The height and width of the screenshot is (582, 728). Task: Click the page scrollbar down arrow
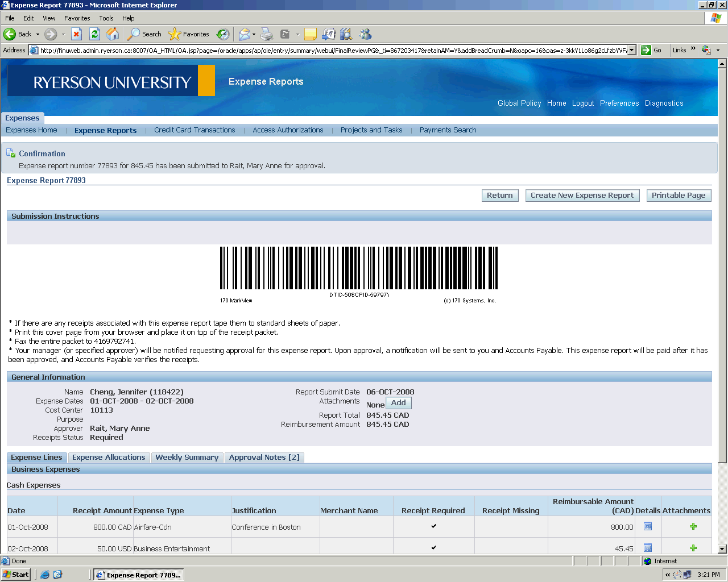(722, 549)
